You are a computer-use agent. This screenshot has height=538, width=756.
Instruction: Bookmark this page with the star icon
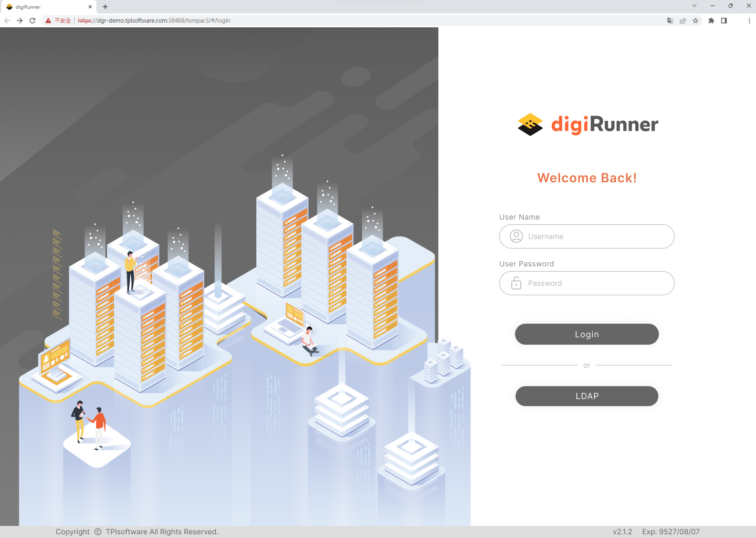[x=696, y=20]
